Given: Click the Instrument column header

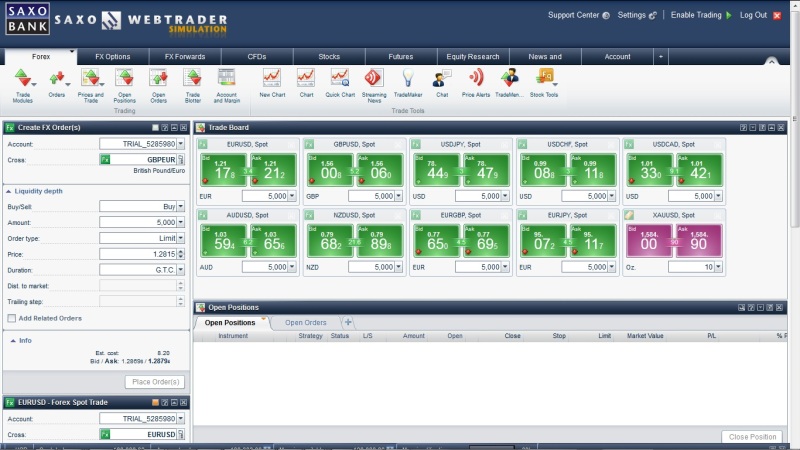Looking at the screenshot, I should click(x=233, y=336).
